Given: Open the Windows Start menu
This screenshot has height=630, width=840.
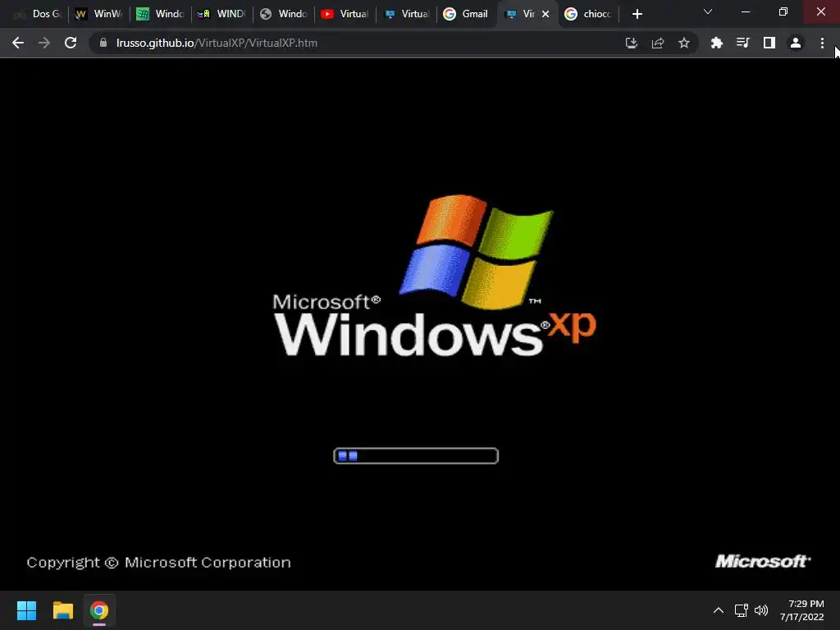Looking at the screenshot, I should click(26, 610).
